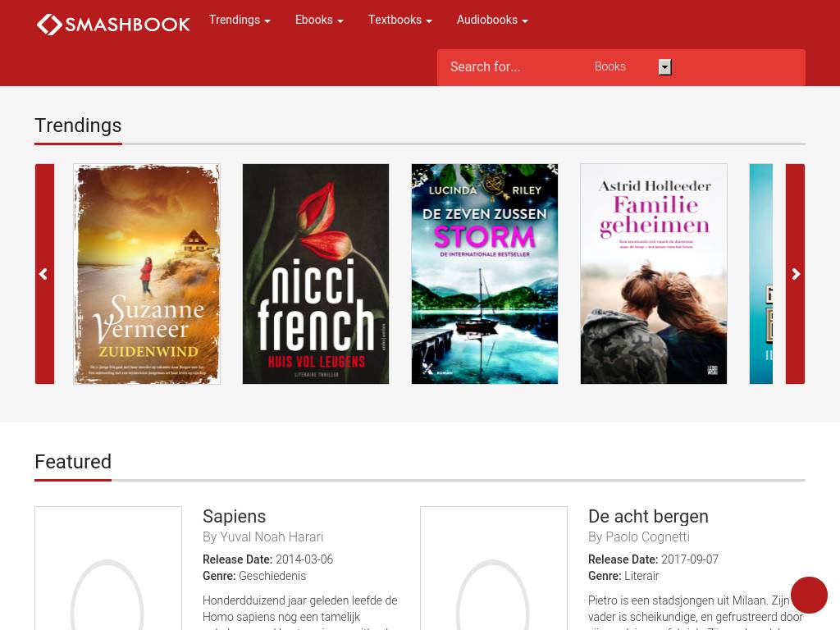Click partially visible fifth trending book cover
This screenshot has width=840, height=630.
click(x=761, y=274)
